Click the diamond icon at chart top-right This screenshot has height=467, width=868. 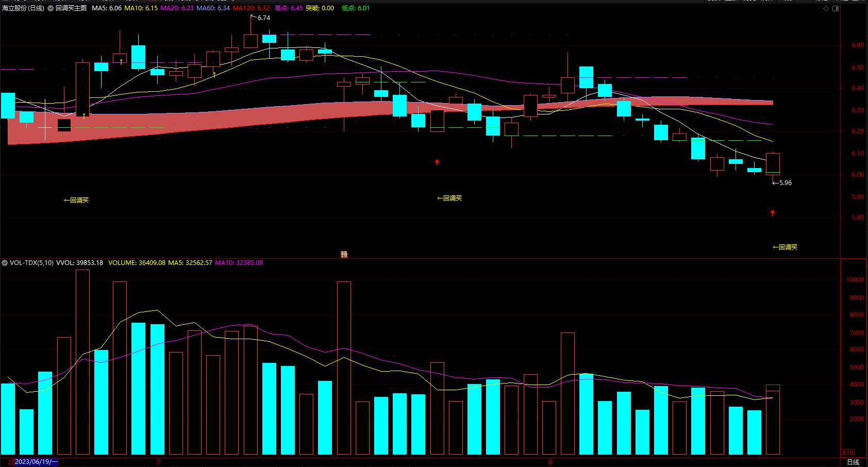[x=826, y=8]
